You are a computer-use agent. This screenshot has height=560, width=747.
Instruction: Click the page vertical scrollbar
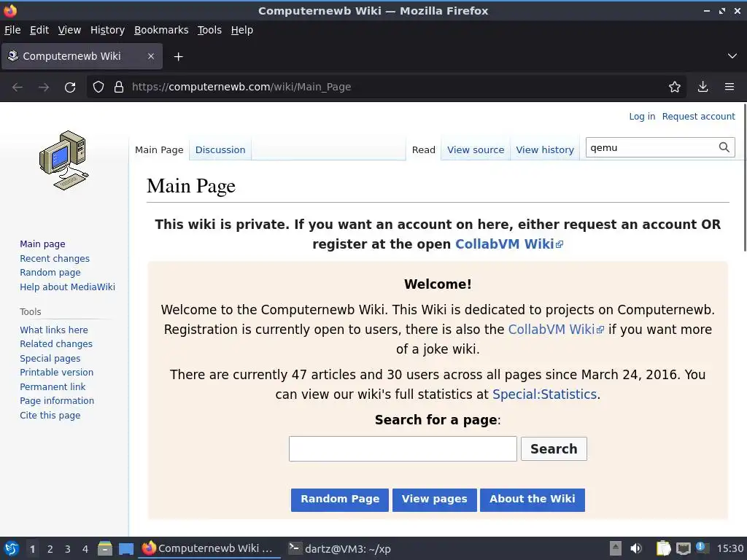[x=745, y=178]
